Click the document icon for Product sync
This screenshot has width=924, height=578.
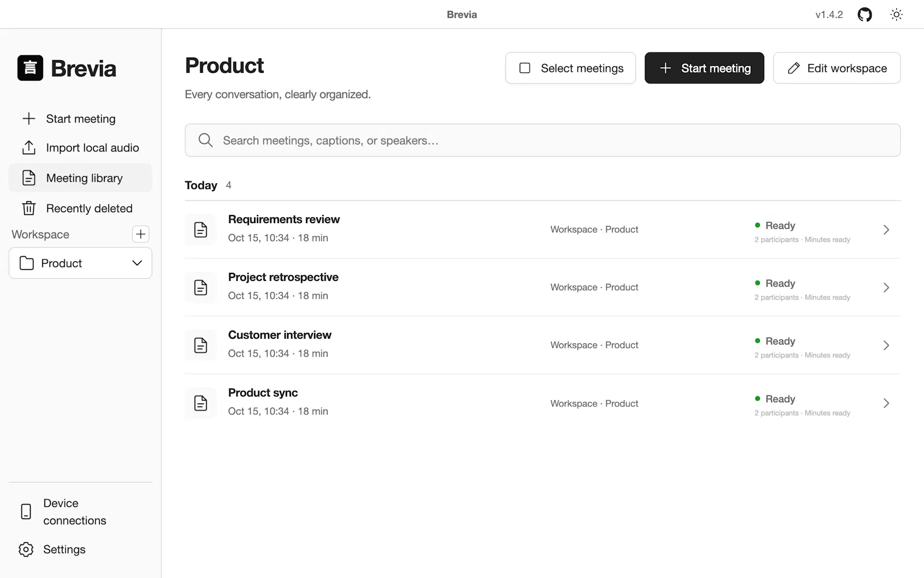[200, 403]
